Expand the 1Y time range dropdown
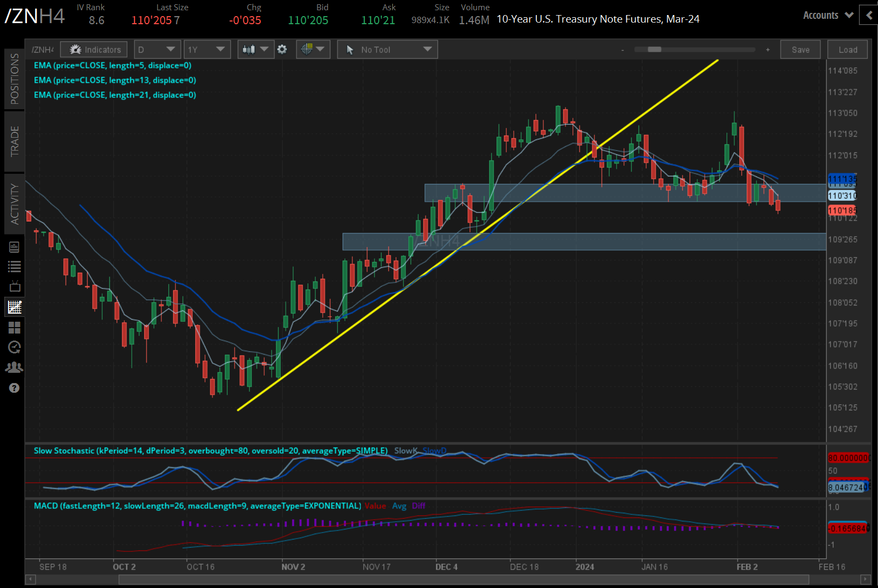Image resolution: width=878 pixels, height=588 pixels. click(x=207, y=49)
